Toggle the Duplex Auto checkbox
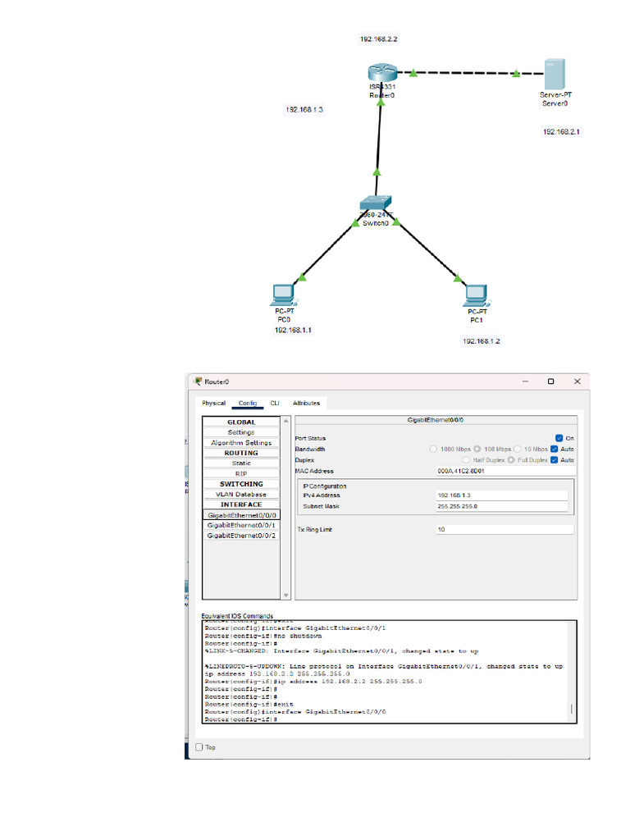Image resolution: width=630 pixels, height=840 pixels. 555,459
